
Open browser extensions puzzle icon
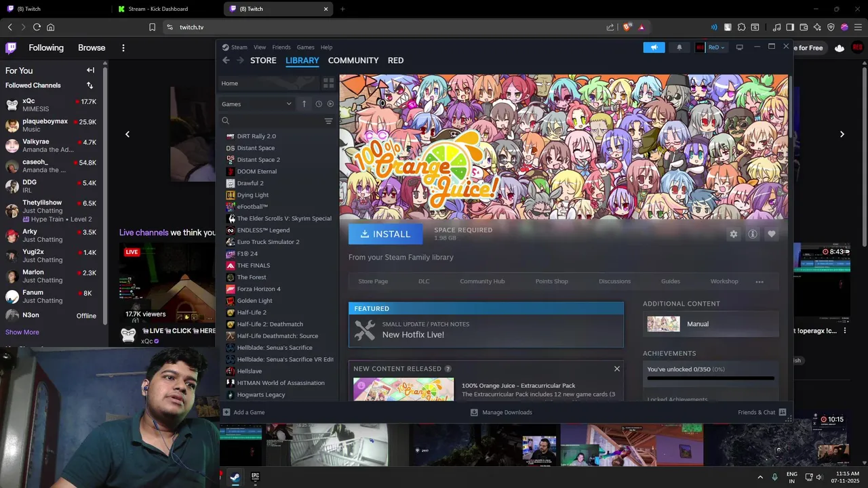coord(741,27)
